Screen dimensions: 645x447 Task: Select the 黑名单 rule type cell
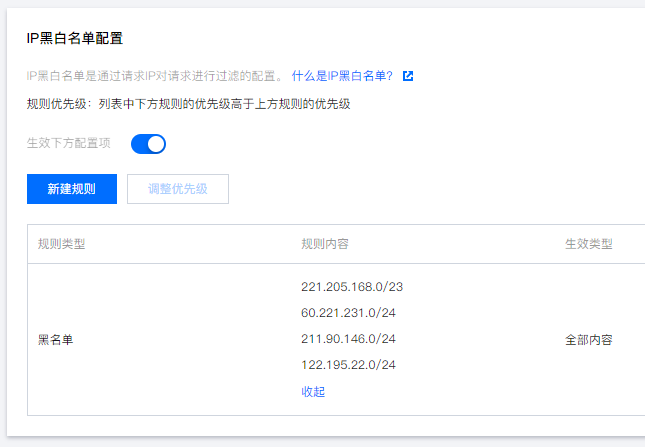point(56,340)
